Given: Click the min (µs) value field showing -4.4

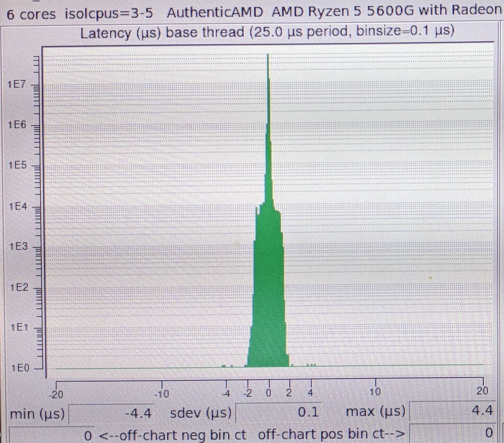Looking at the screenshot, I should 112,414.
